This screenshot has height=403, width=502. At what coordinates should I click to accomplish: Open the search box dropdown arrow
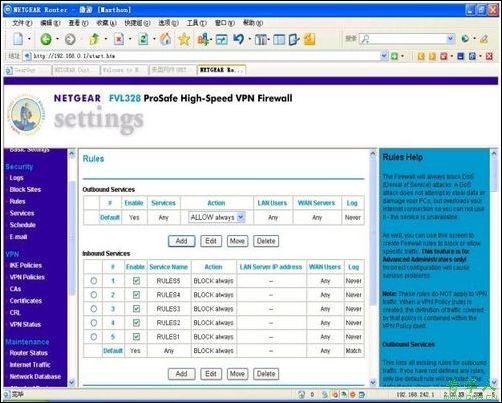click(451, 39)
